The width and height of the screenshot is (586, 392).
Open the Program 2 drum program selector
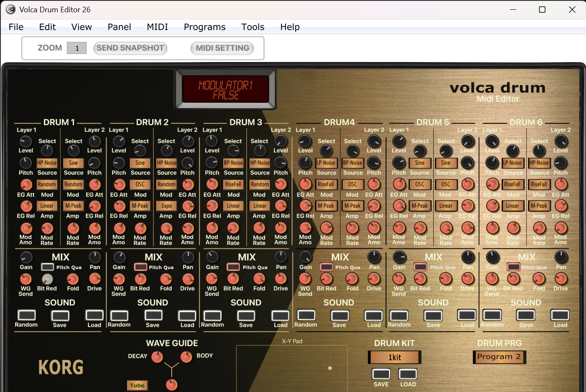coord(499,357)
